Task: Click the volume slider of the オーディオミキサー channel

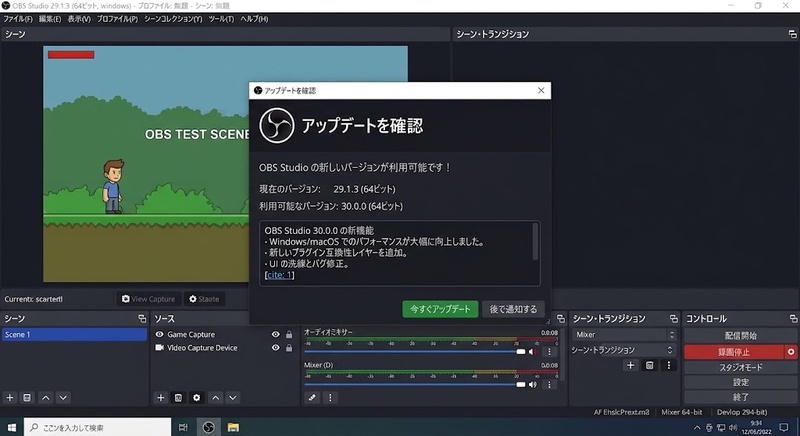Action: coord(415,352)
